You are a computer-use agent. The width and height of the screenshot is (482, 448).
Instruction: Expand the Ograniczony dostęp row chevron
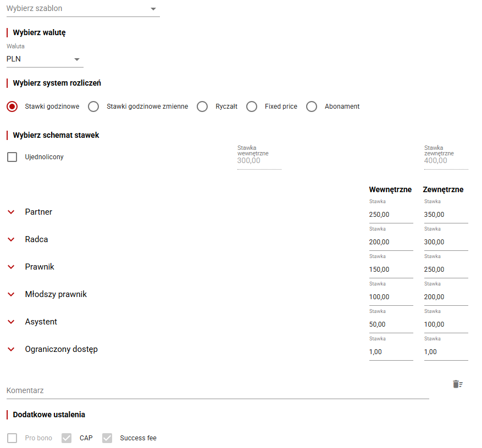point(11,349)
